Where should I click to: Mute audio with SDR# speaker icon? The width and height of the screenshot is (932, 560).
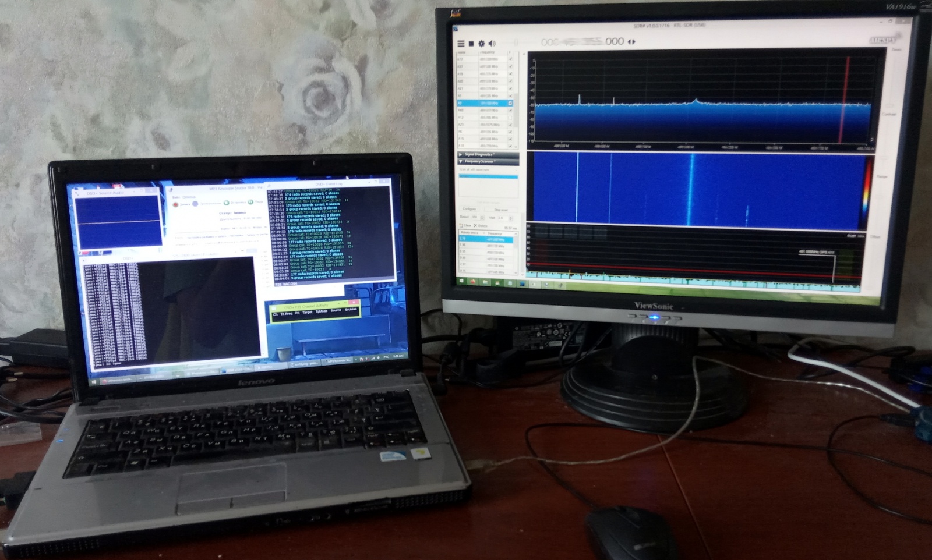click(492, 43)
